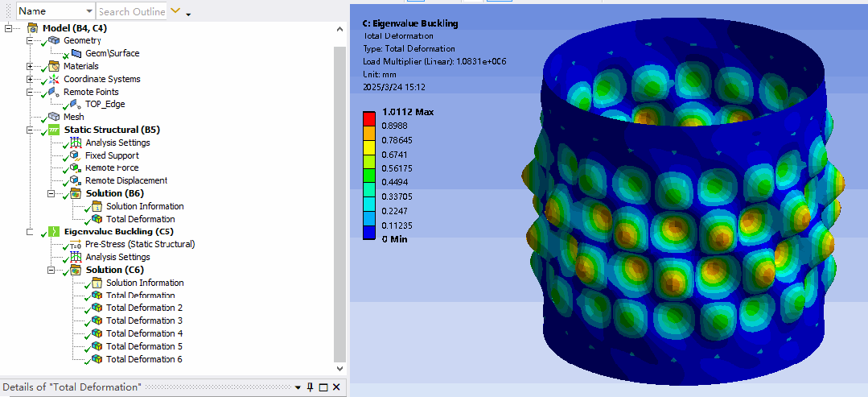The height and width of the screenshot is (397, 868).
Task: Click the Model (B4, C4) folder icon
Action: point(33,27)
